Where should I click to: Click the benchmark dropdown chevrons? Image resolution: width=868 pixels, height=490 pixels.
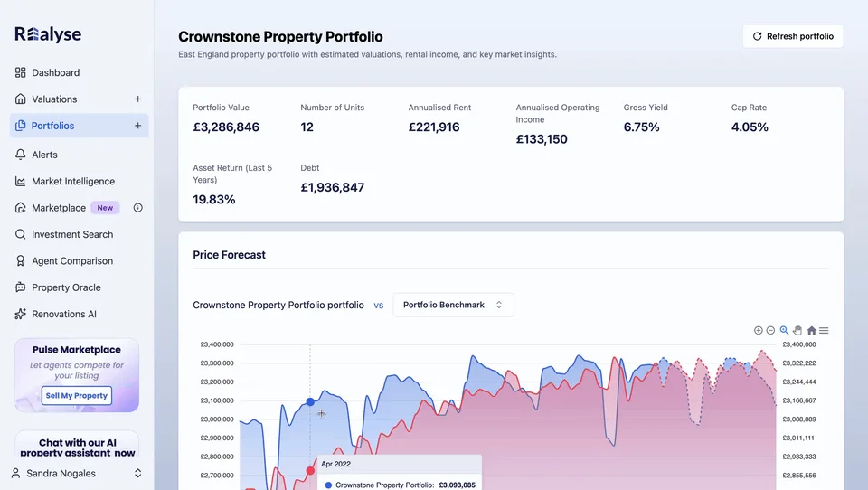pos(499,305)
